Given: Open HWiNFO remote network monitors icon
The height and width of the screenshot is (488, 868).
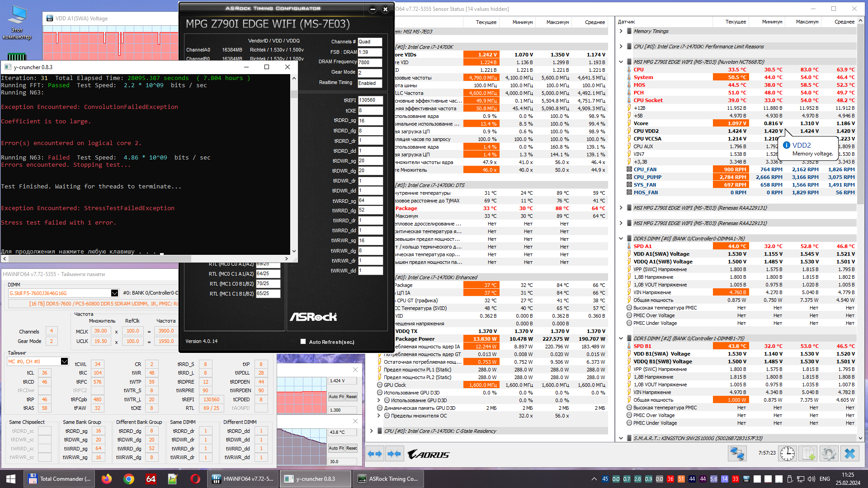Looking at the screenshot, I should click(x=737, y=453).
